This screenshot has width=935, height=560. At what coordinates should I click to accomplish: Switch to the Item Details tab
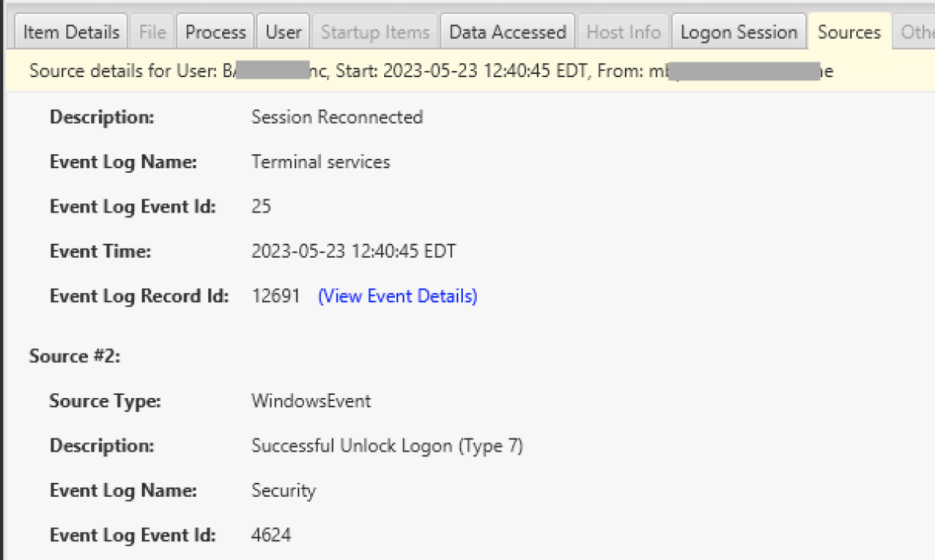tap(70, 31)
